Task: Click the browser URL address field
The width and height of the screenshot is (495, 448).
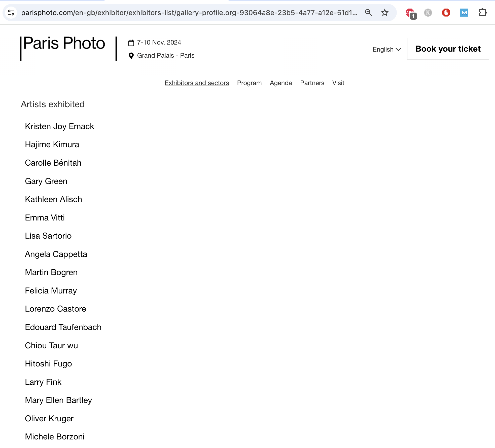Action: click(189, 13)
